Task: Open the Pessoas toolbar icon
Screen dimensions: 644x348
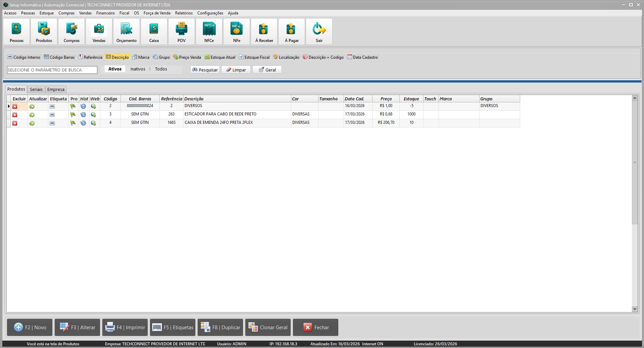Action: (x=16, y=32)
